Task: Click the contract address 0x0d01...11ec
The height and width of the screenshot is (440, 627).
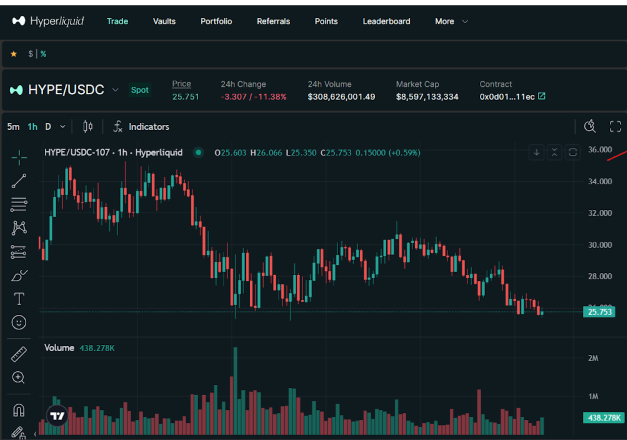Action: pyautogui.click(x=507, y=97)
